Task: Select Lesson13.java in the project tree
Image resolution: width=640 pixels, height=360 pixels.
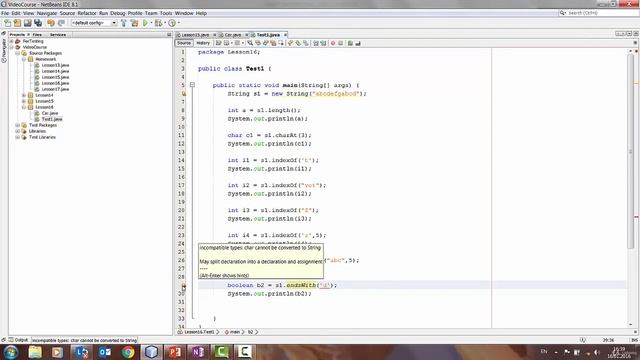Action: click(x=55, y=65)
